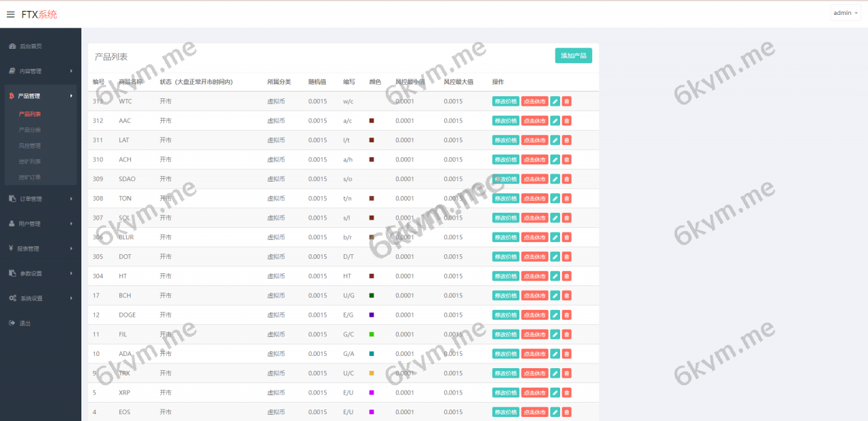Click the 退出 logout icon in sidebar
The height and width of the screenshot is (421, 868).
pos(12,323)
